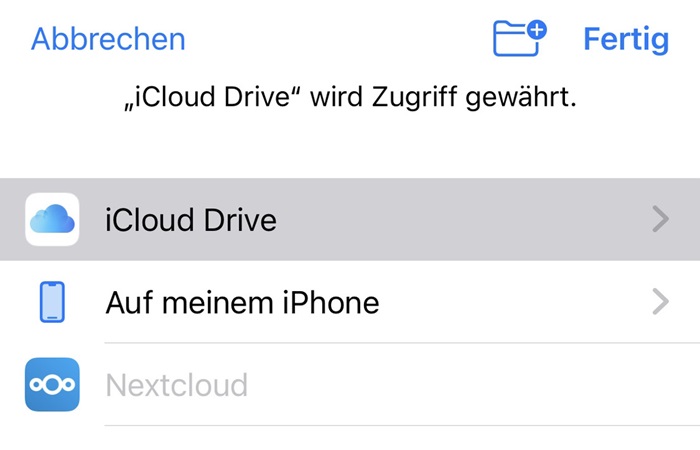The image size is (700, 450).
Task: Tap the separator line under Nextcloud
Action: pos(402,425)
